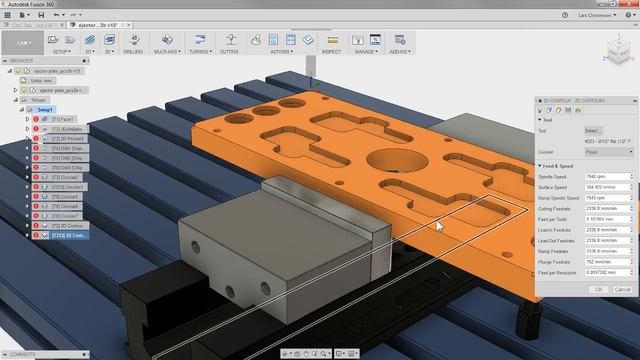Expand the [T1] Face1 operation
The image size is (640, 360).
pyautogui.click(x=27, y=120)
